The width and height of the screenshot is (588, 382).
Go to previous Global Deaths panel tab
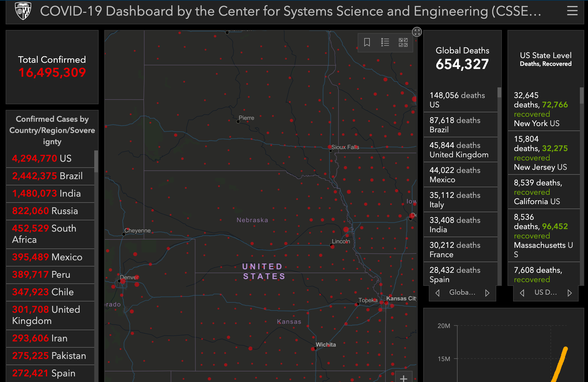438,293
